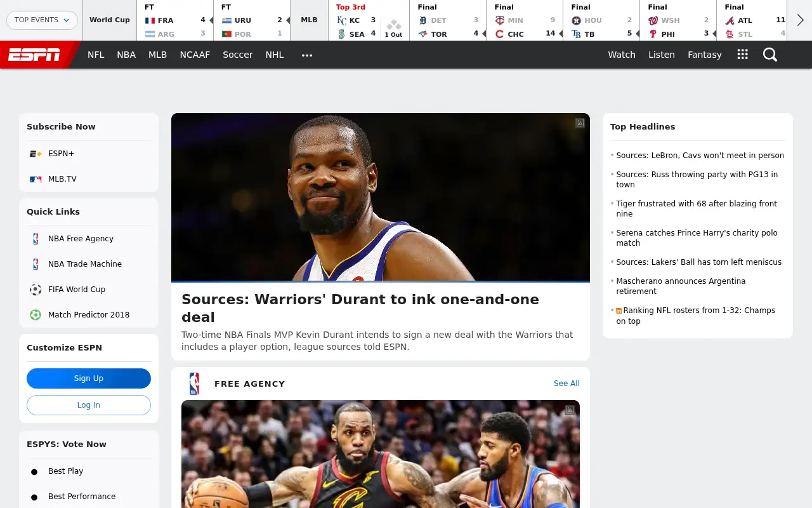Open Warriors' Durant one-and-one deal headline

360,308
